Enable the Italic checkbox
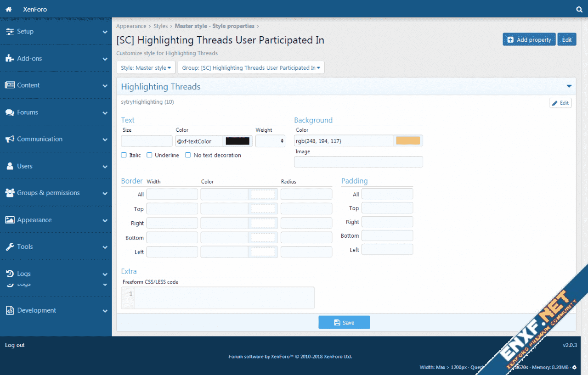Image resolution: width=588 pixels, height=375 pixels. point(124,155)
